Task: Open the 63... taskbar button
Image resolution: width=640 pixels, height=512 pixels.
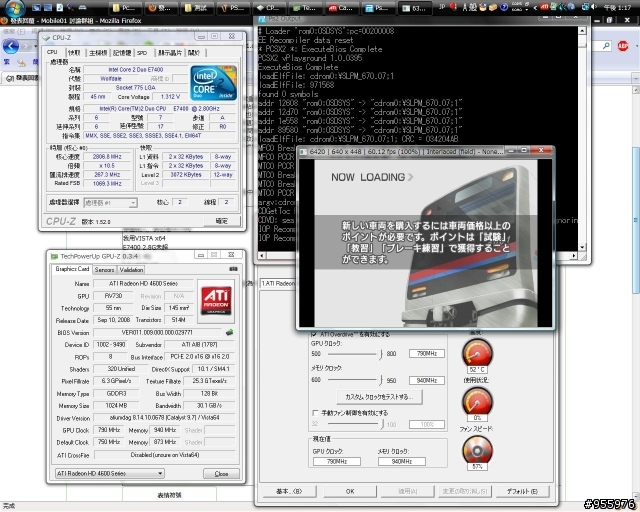Action: tap(414, 8)
